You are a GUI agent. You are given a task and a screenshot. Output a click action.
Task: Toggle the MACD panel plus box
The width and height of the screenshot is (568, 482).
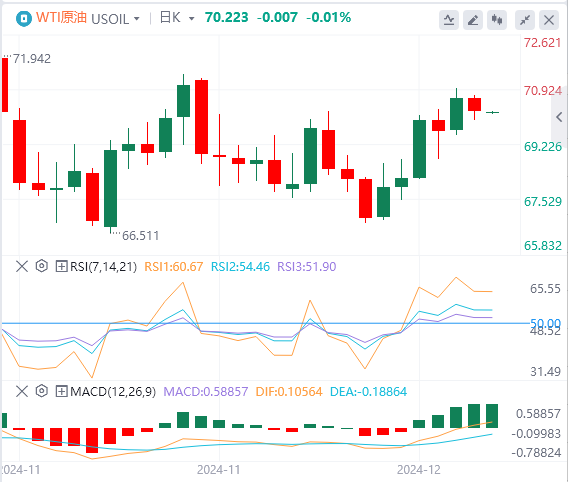61,391
